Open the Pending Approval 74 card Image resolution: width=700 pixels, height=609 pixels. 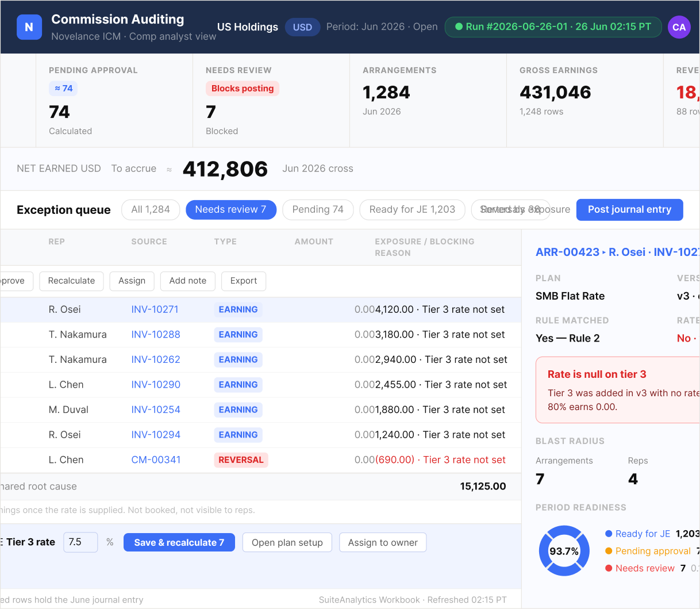tap(114, 101)
